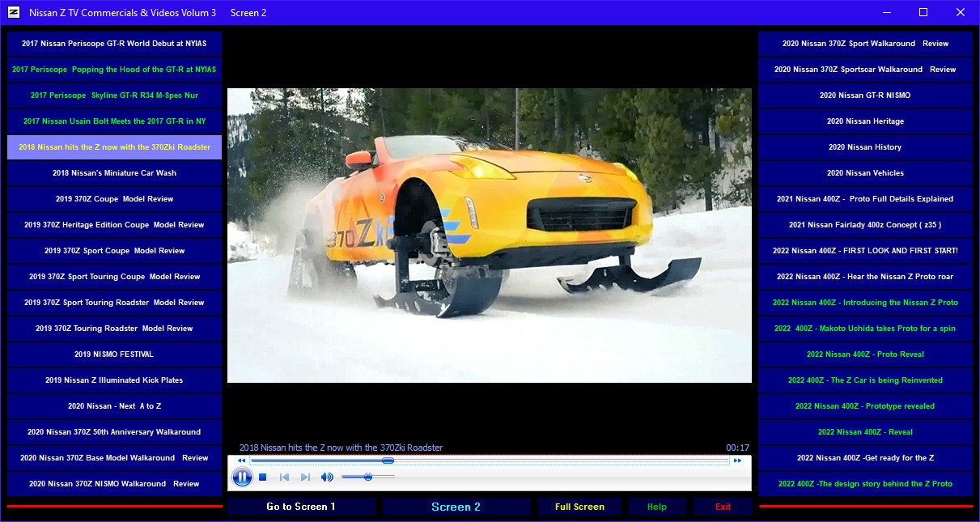
Task: Play design story behind the Z Proto
Action: (x=865, y=484)
